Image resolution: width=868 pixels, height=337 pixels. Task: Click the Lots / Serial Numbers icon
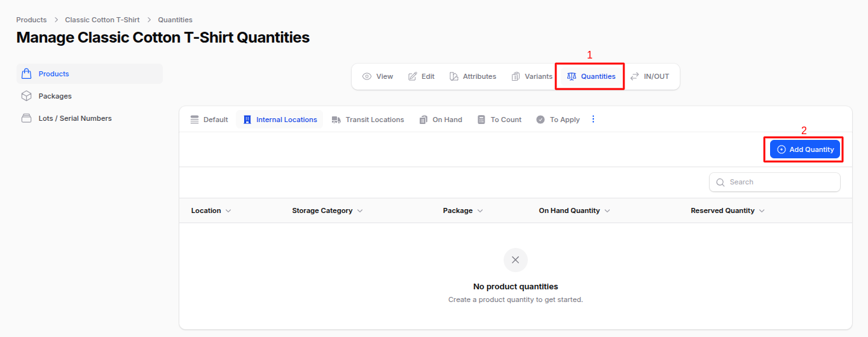pyautogui.click(x=26, y=118)
